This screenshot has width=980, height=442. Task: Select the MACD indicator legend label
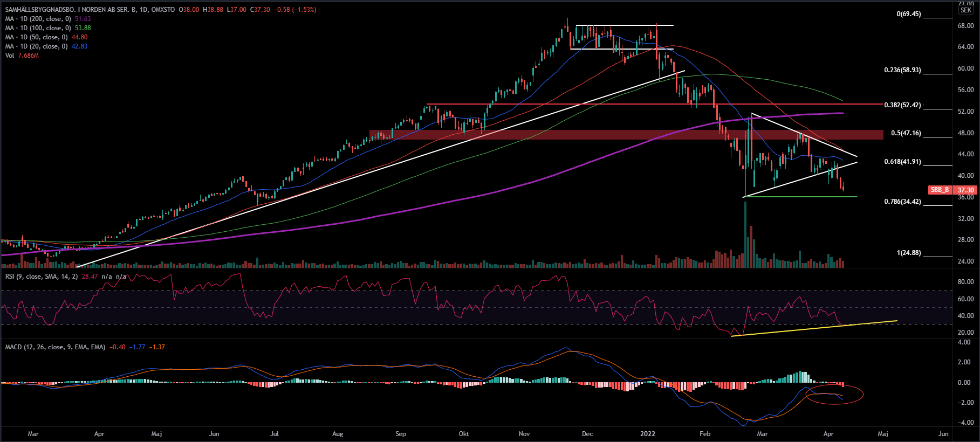(55, 347)
